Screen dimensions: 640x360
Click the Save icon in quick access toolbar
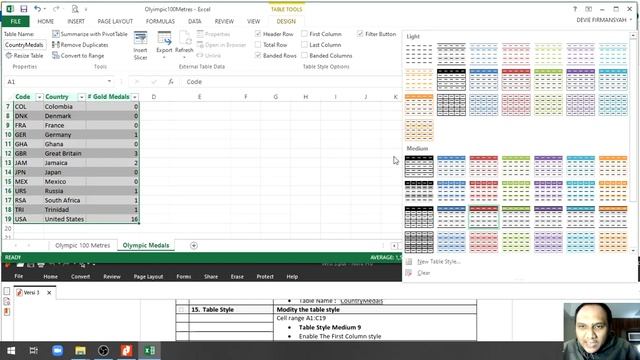tap(24, 9)
